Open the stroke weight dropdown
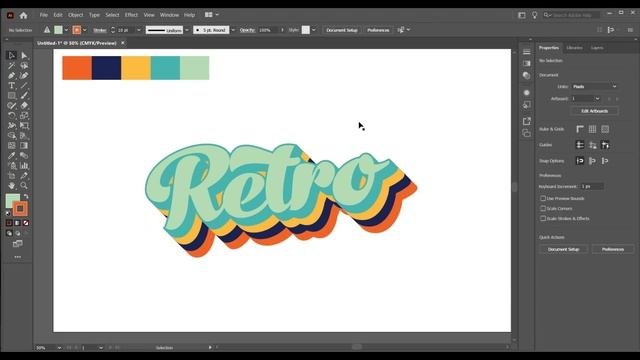Image resolution: width=640 pixels, height=360 pixels. (x=138, y=30)
